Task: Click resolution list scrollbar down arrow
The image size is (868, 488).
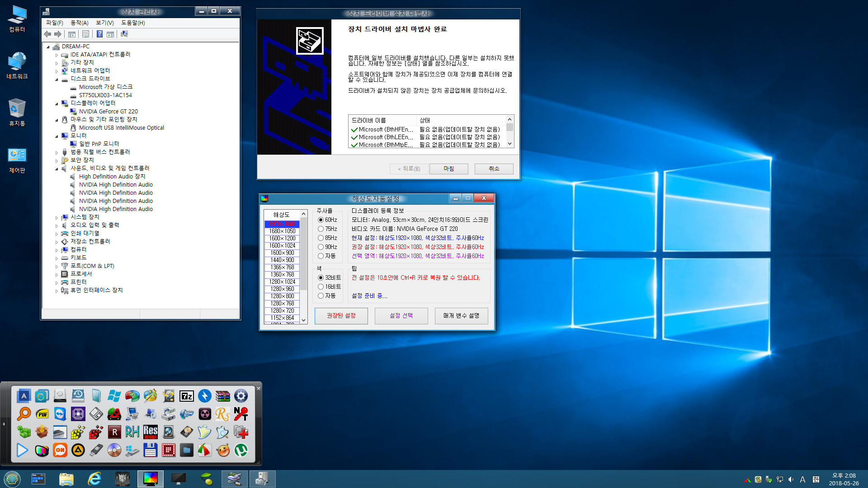Action: tap(304, 320)
